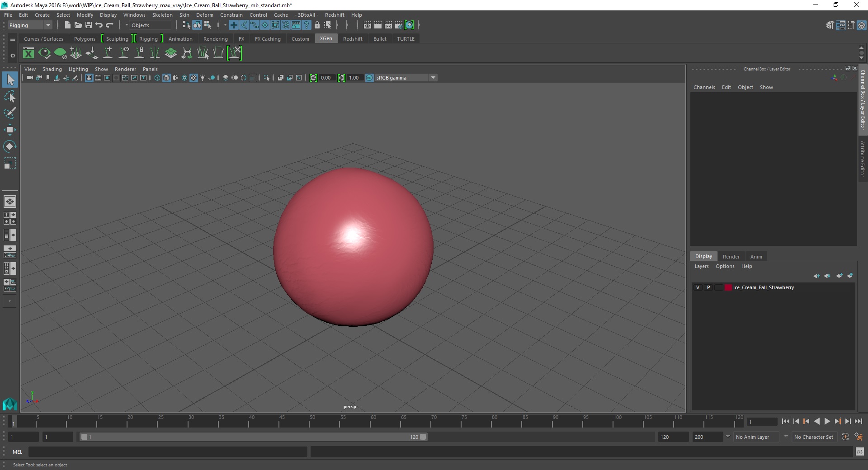Expand the shelf options gear menu
868x470 pixels.
(13, 56)
